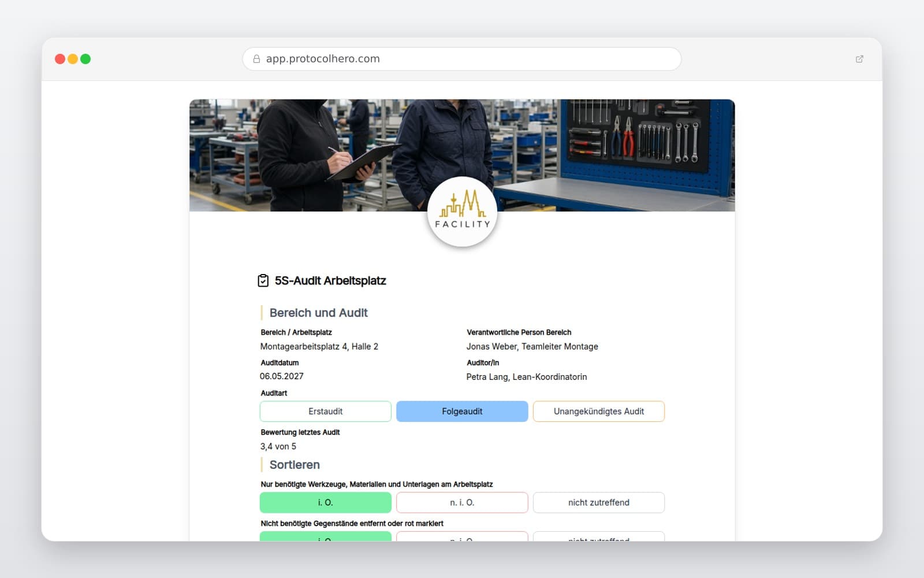Select the audit date '06.05.2027'
Image resolution: width=924 pixels, height=578 pixels.
282,376
